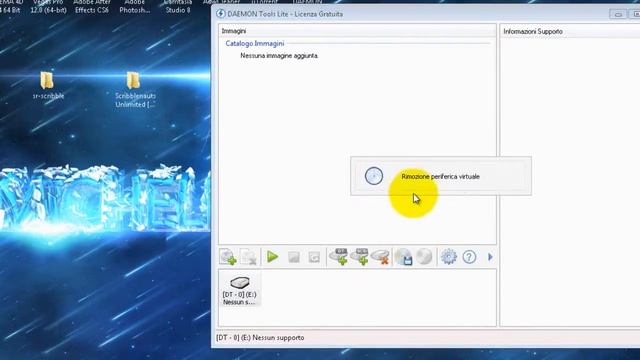Expand the toolbar overflow arrow
The image size is (640, 360).
pos(490,257)
